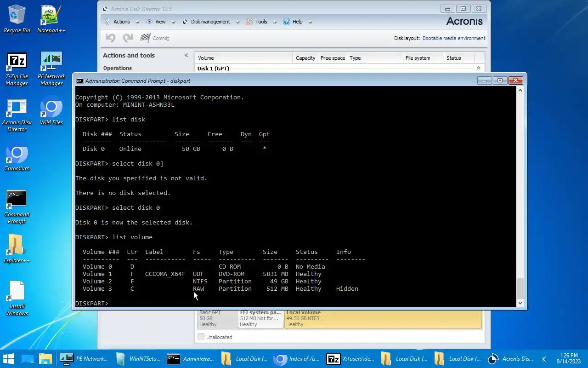Minimize the Acronis Disk Director window
The height and width of the screenshot is (368, 588).
pyautogui.click(x=448, y=8)
